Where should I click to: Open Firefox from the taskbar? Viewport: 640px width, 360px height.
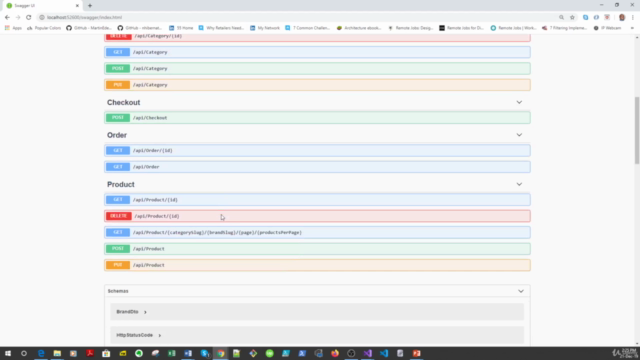[335, 353]
